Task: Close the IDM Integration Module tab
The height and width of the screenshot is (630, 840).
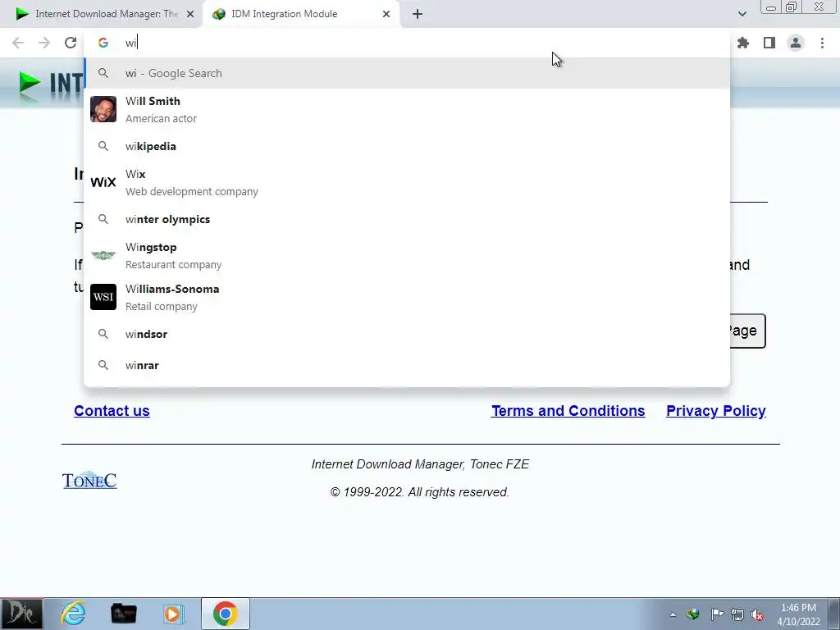Action: click(x=386, y=14)
